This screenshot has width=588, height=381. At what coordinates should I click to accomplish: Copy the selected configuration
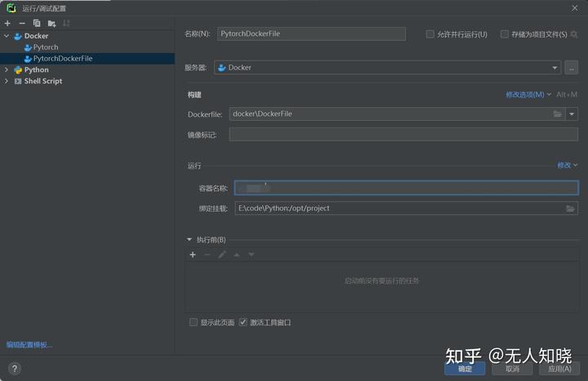[x=37, y=23]
